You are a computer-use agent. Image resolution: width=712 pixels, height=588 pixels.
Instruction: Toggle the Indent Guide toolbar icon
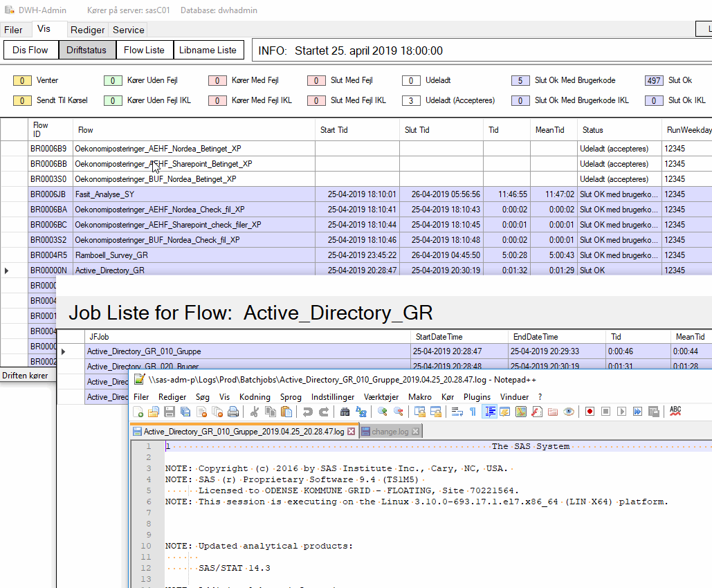(490, 412)
